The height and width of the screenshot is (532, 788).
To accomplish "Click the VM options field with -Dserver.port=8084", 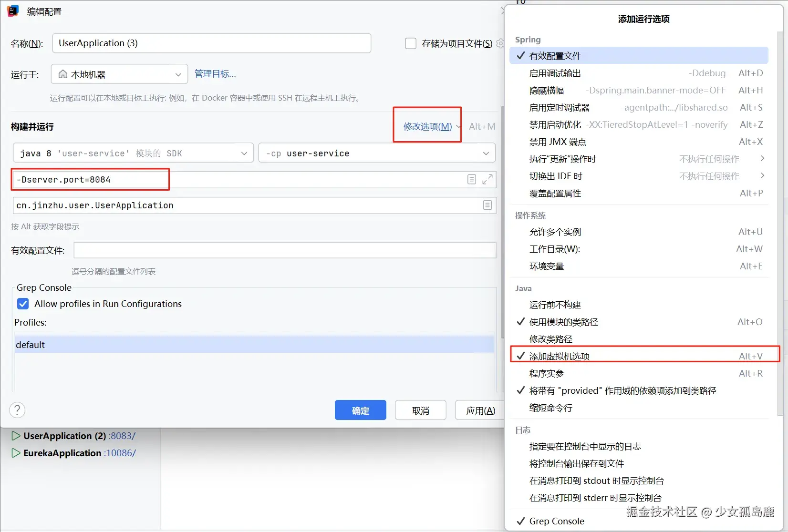I will coord(255,179).
